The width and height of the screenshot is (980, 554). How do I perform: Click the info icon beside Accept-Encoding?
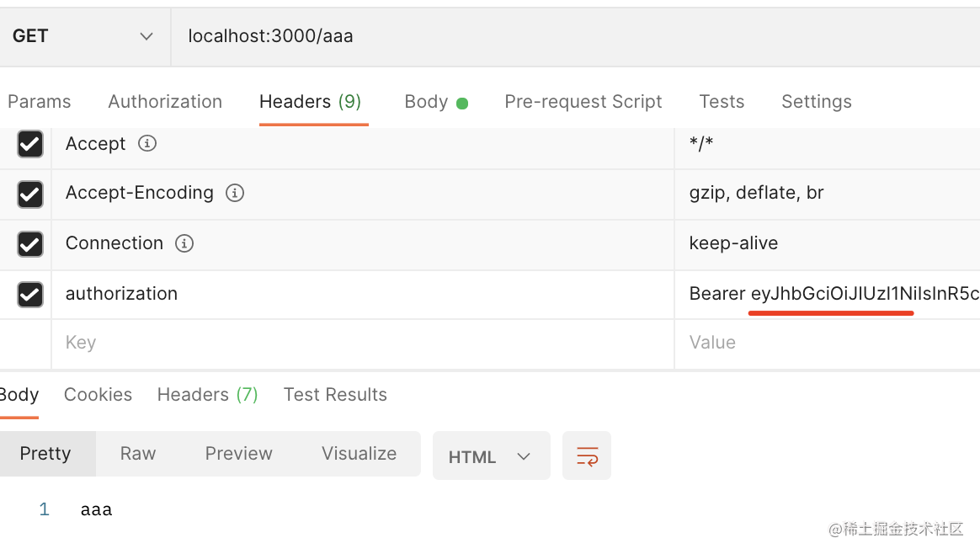point(235,193)
